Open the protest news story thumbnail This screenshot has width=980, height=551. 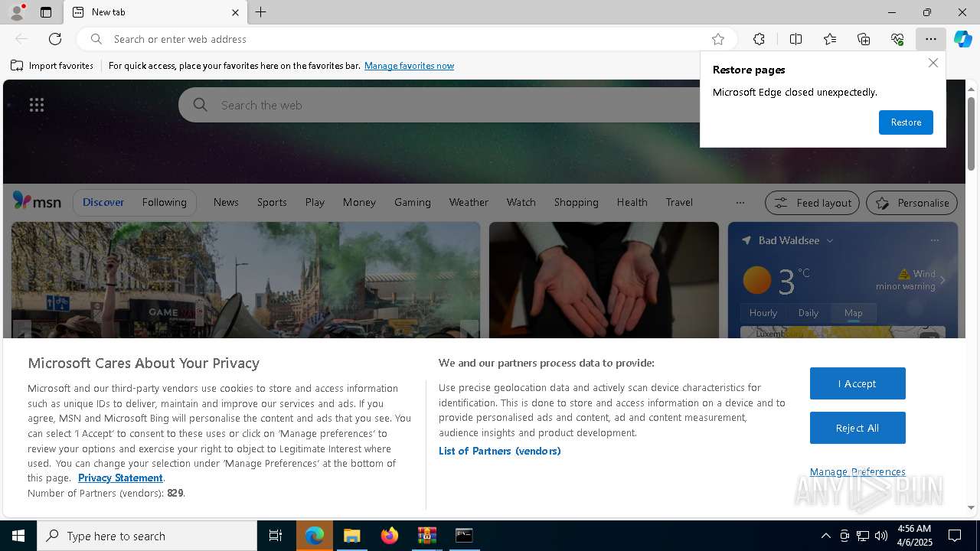[x=246, y=280]
